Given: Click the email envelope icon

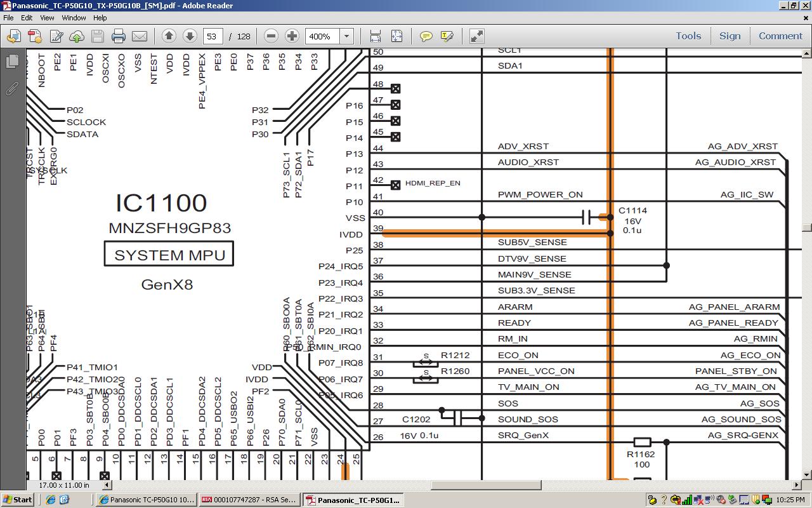Looking at the screenshot, I should (139, 36).
